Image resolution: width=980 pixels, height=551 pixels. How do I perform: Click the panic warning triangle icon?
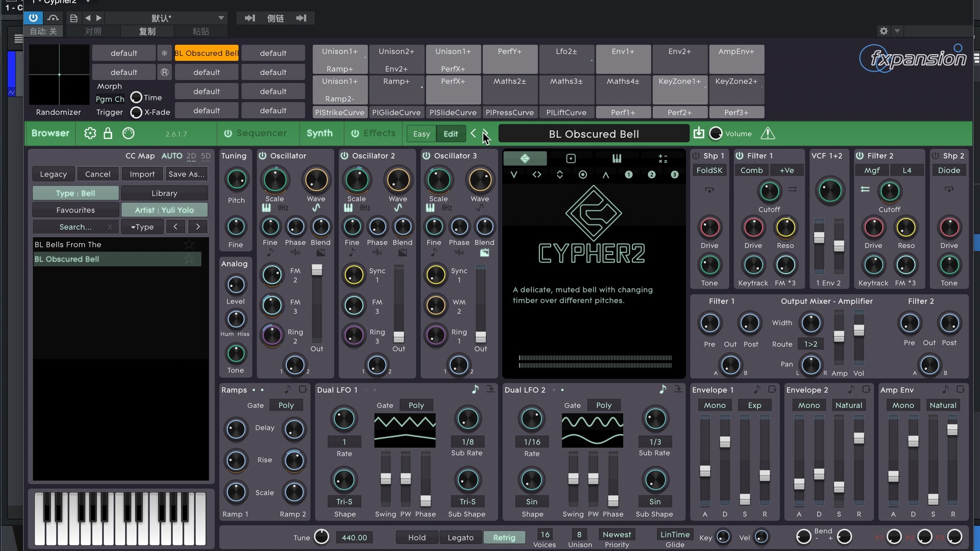coord(768,134)
